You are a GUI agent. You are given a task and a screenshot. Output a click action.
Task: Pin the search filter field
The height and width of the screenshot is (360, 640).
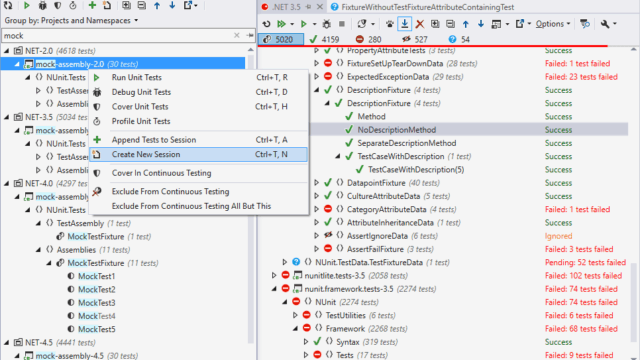(250, 36)
